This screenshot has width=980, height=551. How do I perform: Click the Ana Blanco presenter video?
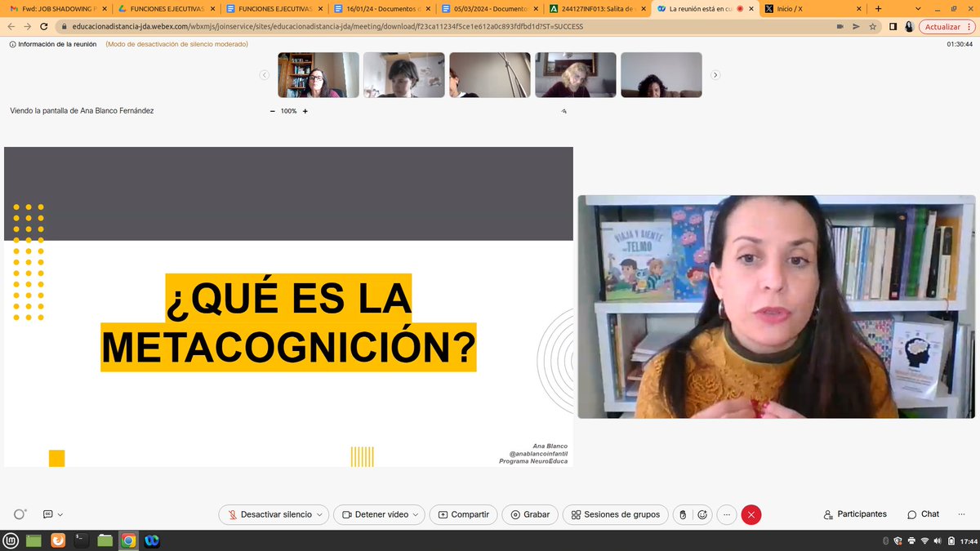[777, 307]
